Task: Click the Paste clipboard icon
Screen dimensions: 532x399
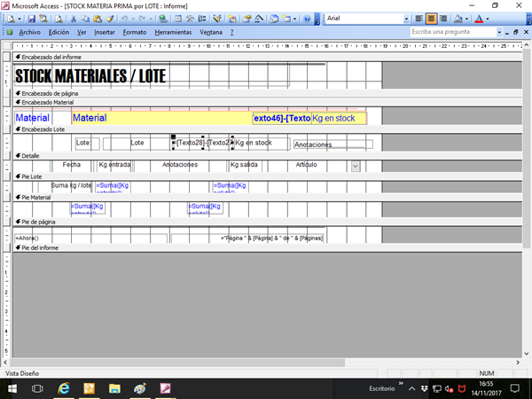Action: pos(98,19)
